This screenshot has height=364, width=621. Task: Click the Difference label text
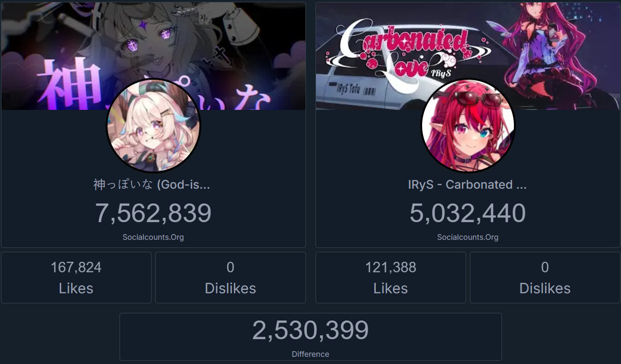[311, 354]
